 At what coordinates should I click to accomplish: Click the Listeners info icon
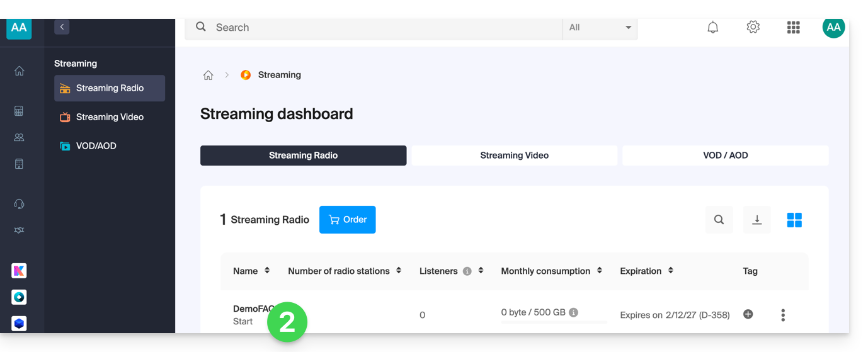tap(467, 271)
